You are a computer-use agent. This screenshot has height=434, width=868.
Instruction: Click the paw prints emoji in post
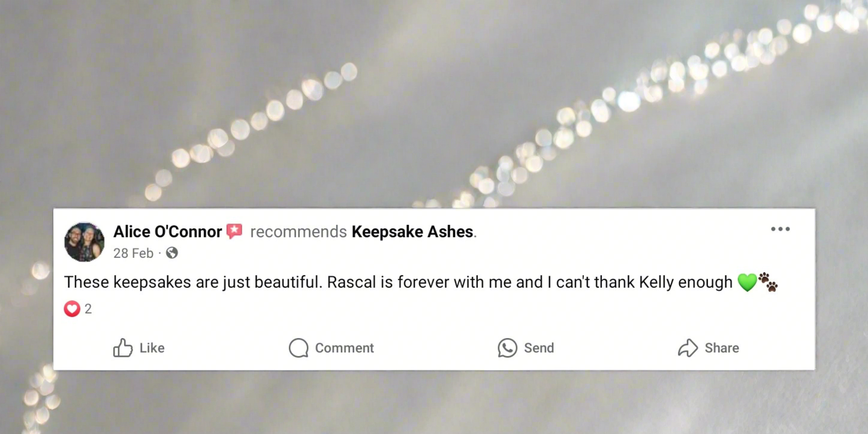(768, 282)
